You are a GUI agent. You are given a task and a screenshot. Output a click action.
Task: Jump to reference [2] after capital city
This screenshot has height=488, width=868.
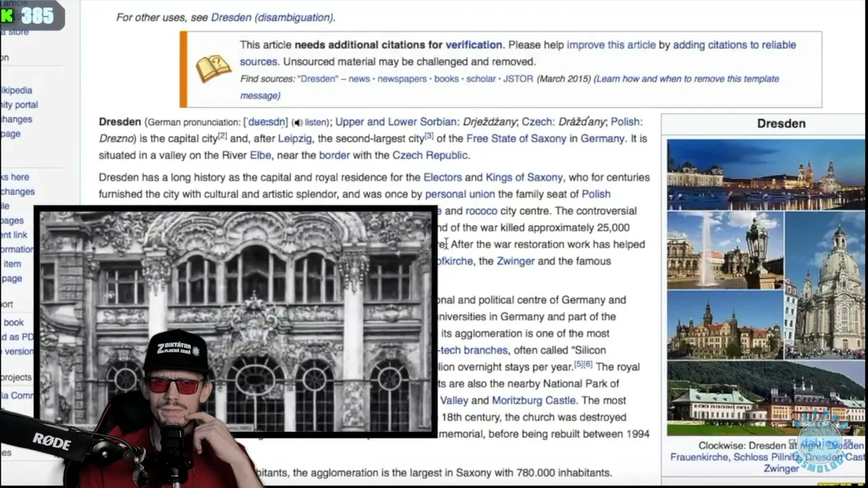[222, 136]
